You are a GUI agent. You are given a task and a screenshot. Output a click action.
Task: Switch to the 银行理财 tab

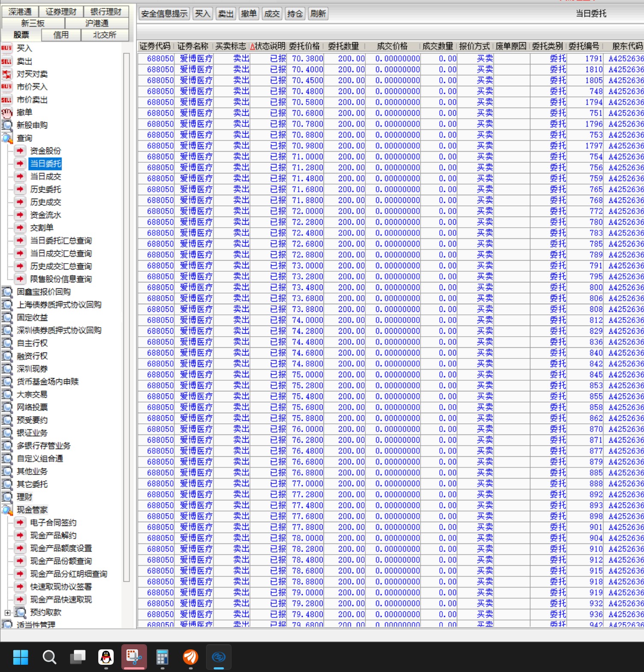tap(106, 12)
